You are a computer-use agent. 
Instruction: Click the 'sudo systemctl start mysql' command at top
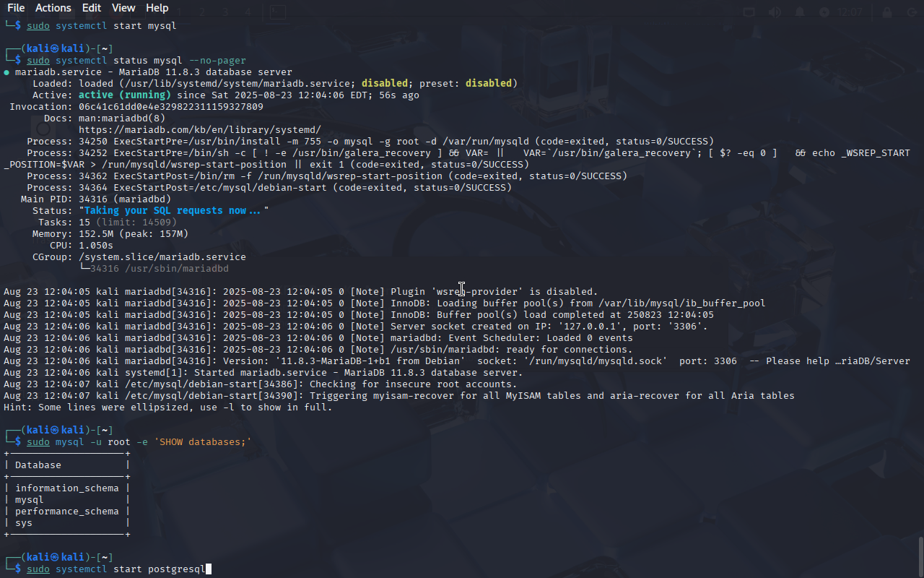[102, 26]
